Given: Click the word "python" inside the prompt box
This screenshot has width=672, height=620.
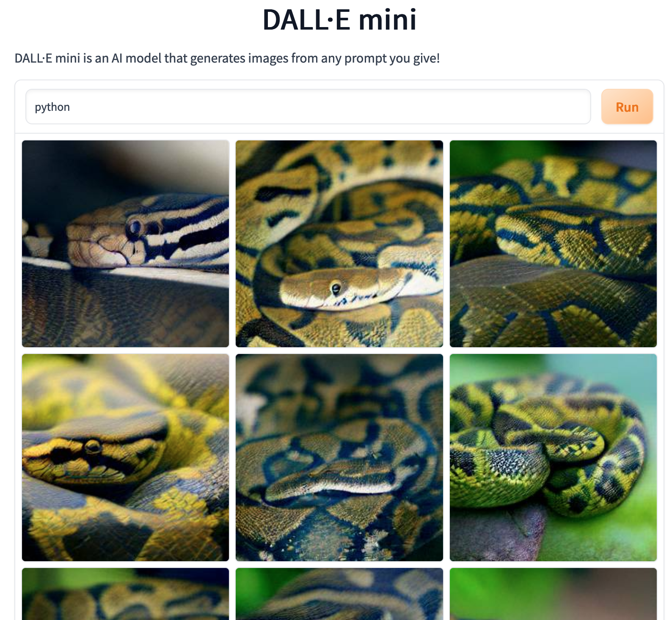Looking at the screenshot, I should click(52, 107).
